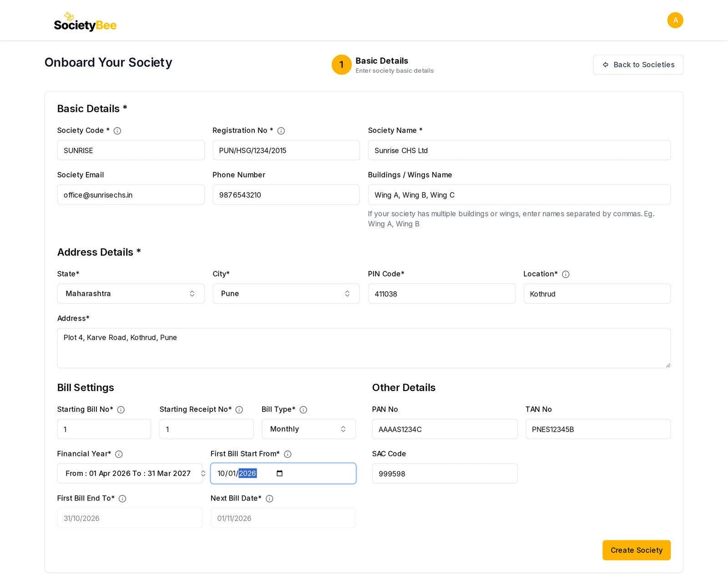Open the State dropdown showing Maharashtra

(x=131, y=294)
